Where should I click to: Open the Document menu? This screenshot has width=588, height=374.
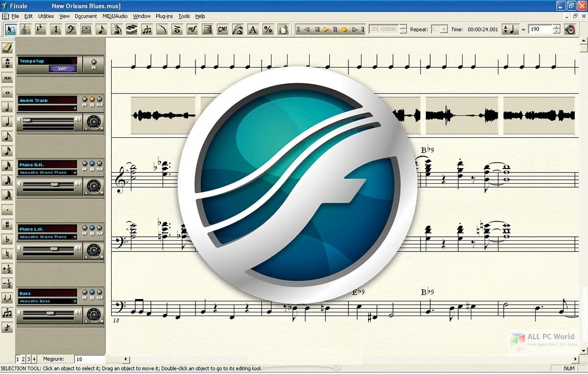[86, 16]
